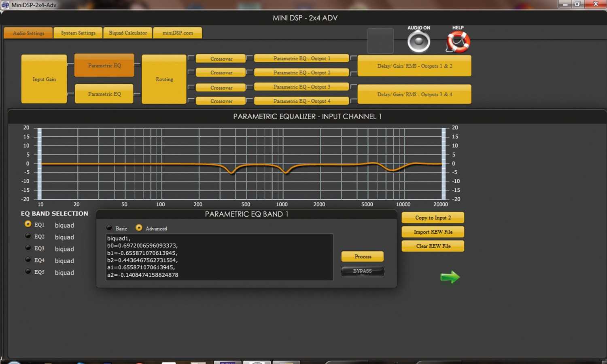The image size is (607, 364).
Task: Go to the miniDSP.com tab
Action: (x=178, y=33)
